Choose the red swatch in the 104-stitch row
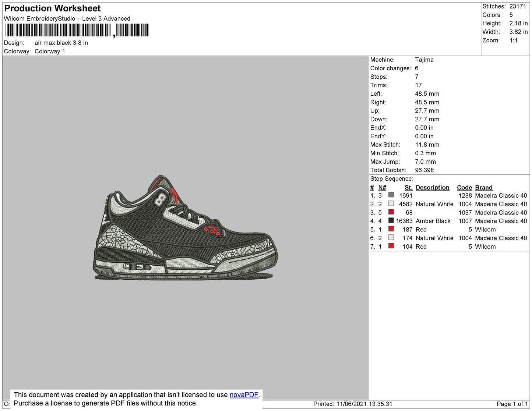The height and width of the screenshot is (411, 532). tap(391, 246)
